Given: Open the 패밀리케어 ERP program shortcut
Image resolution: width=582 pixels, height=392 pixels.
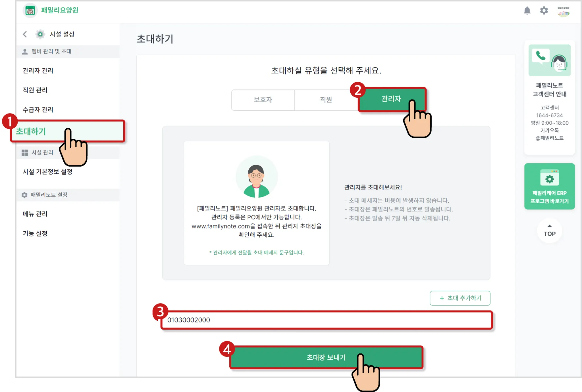Looking at the screenshot, I should [549, 186].
